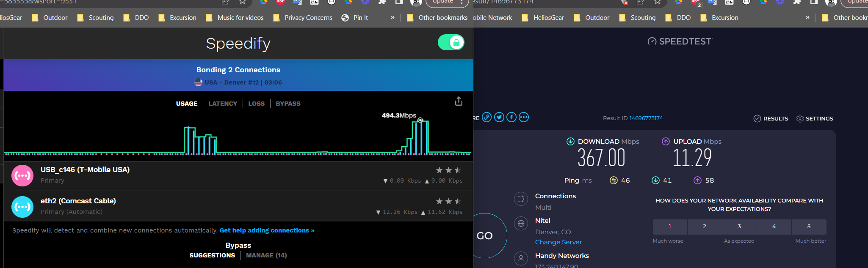868x268 pixels.
Task: Click the 367.00 download result value
Action: [602, 158]
